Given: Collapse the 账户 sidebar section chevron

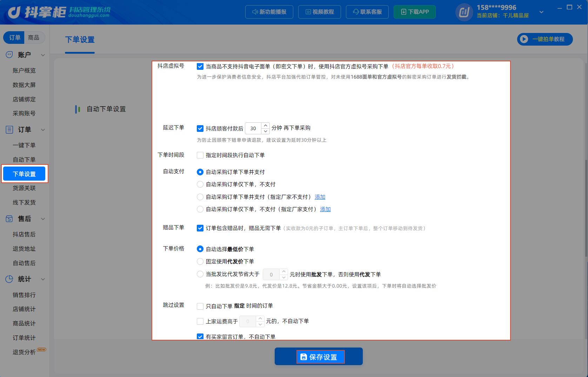Looking at the screenshot, I should [43, 55].
